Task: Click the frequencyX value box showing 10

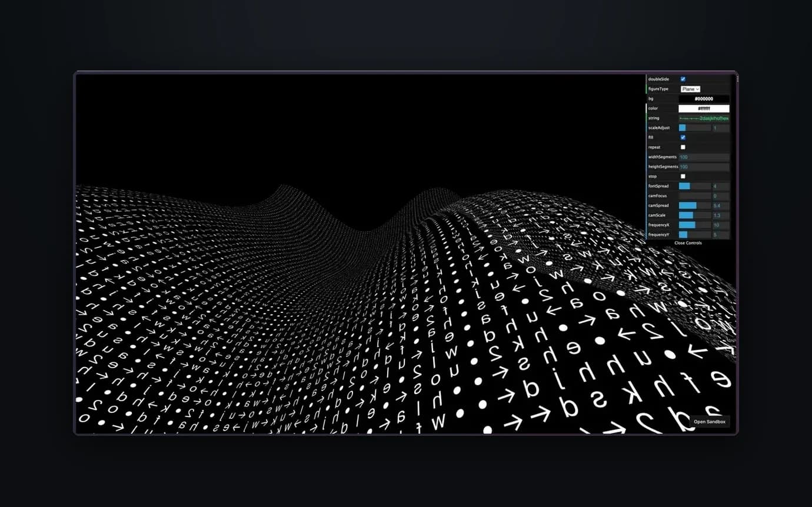Action: click(x=721, y=225)
